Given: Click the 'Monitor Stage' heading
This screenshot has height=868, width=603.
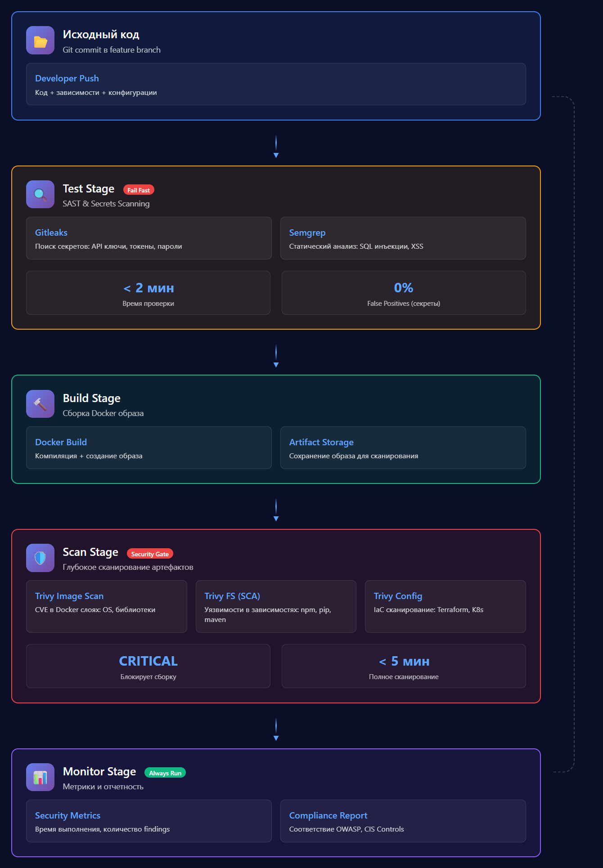Looking at the screenshot, I should pos(99,772).
